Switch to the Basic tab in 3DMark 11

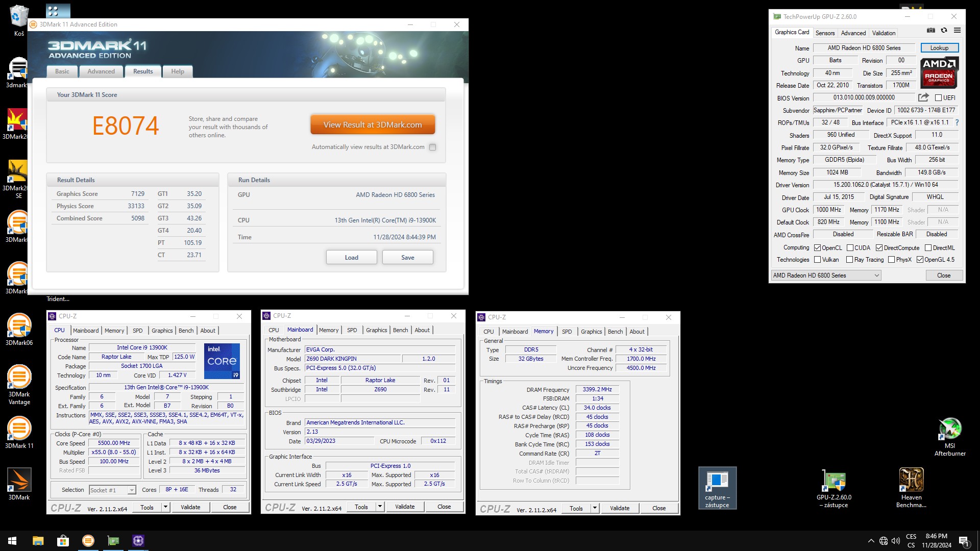pyautogui.click(x=62, y=71)
